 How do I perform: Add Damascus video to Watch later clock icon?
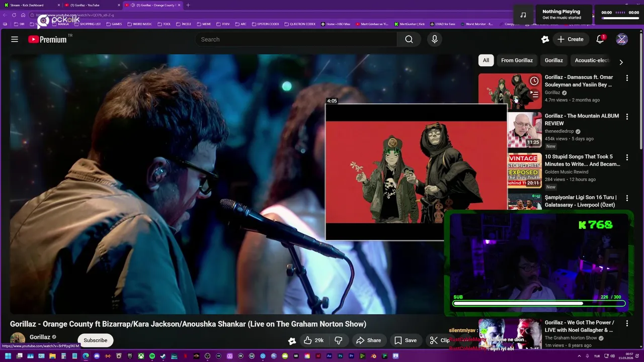click(534, 81)
